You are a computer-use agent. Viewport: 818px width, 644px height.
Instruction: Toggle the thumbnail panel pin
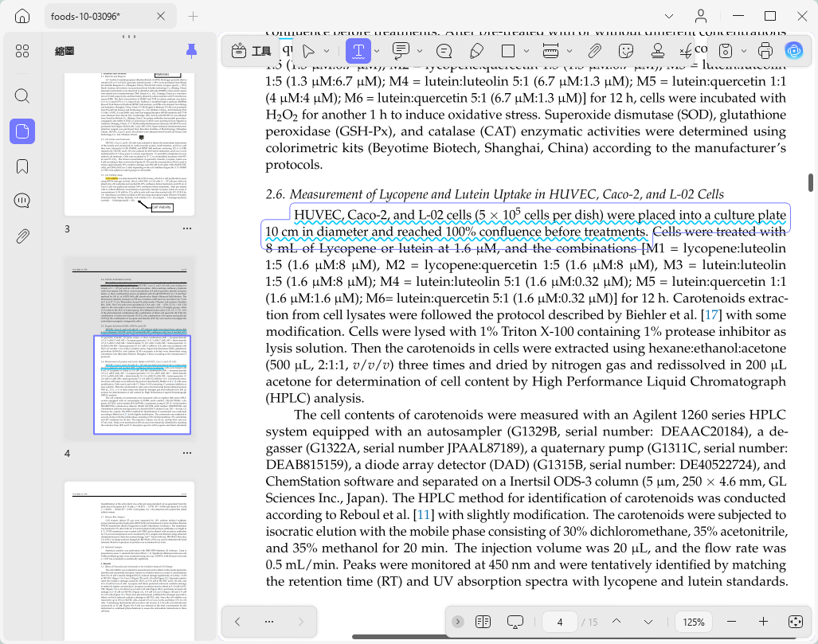point(191,51)
